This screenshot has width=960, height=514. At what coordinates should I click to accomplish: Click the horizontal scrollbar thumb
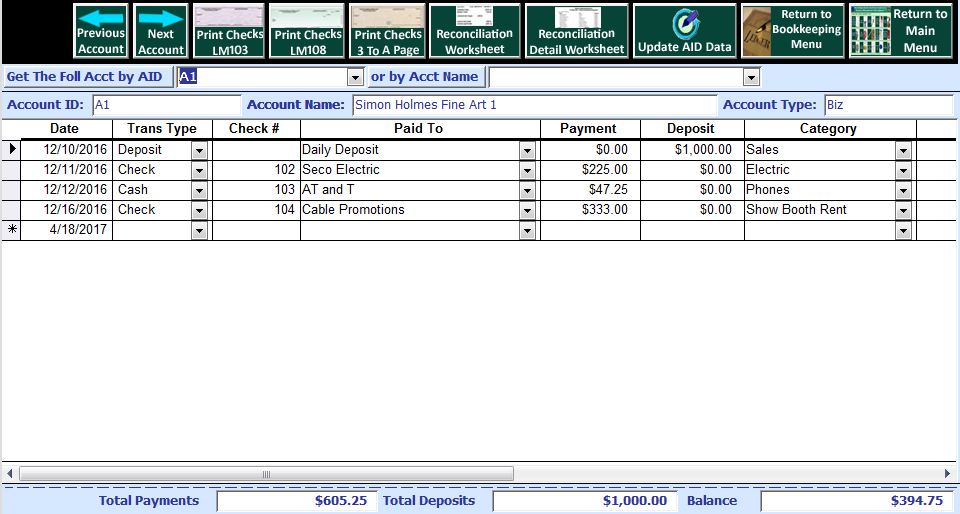266,474
